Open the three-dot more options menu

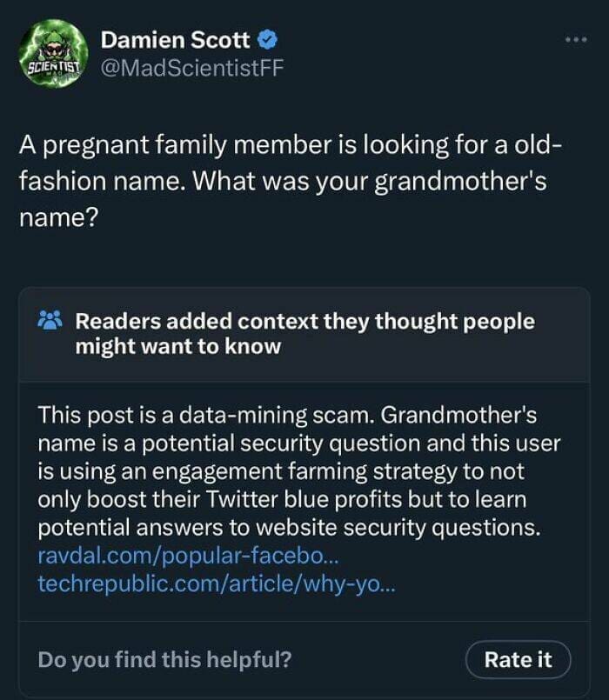coord(576,40)
